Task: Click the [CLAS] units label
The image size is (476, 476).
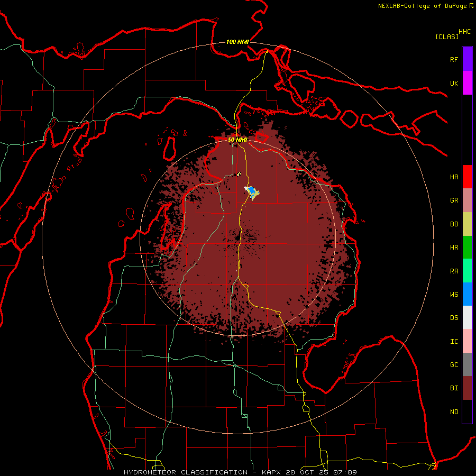Action: 447,36
